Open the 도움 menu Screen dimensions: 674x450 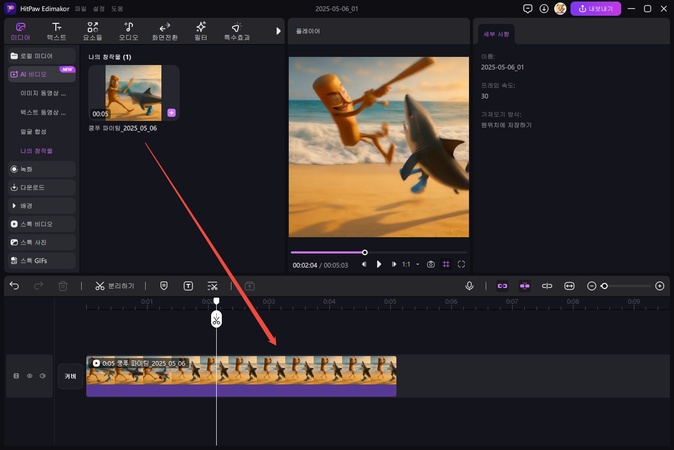pos(117,9)
